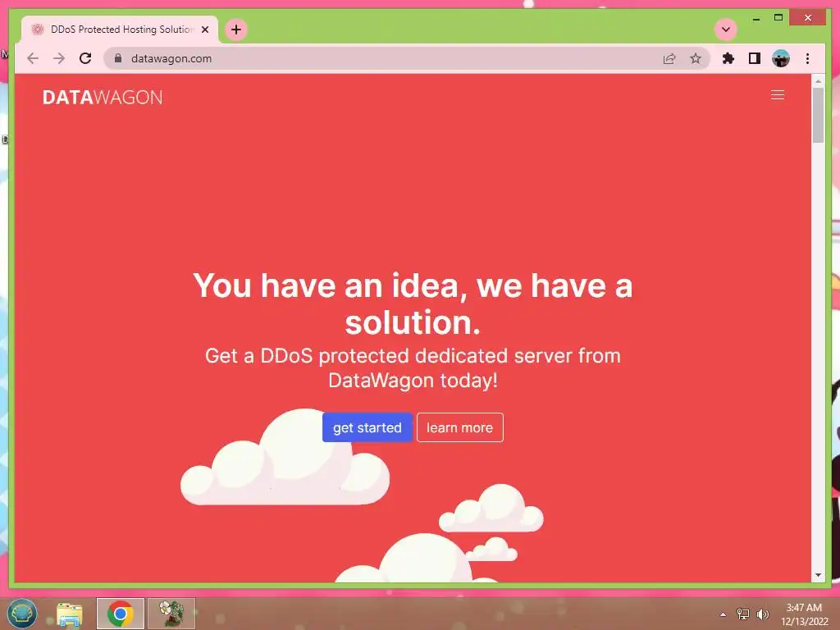Click the blue get started button
840x630 pixels.
[367, 427]
